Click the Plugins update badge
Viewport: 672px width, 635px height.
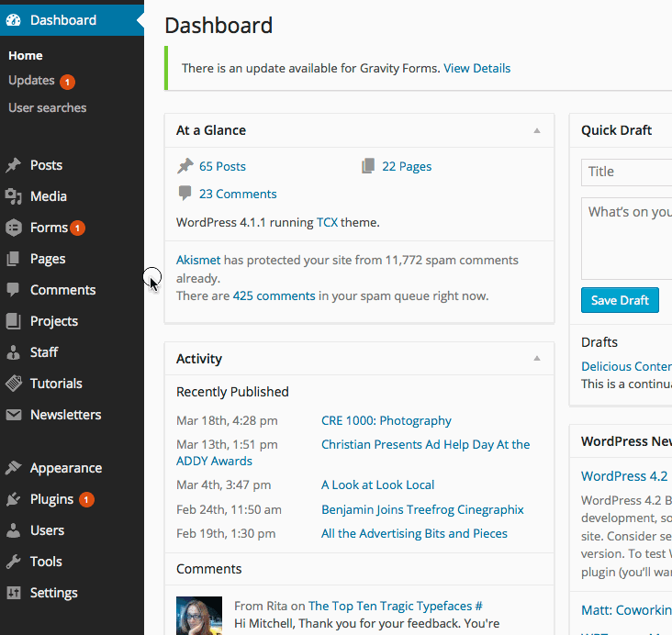pos(86,499)
